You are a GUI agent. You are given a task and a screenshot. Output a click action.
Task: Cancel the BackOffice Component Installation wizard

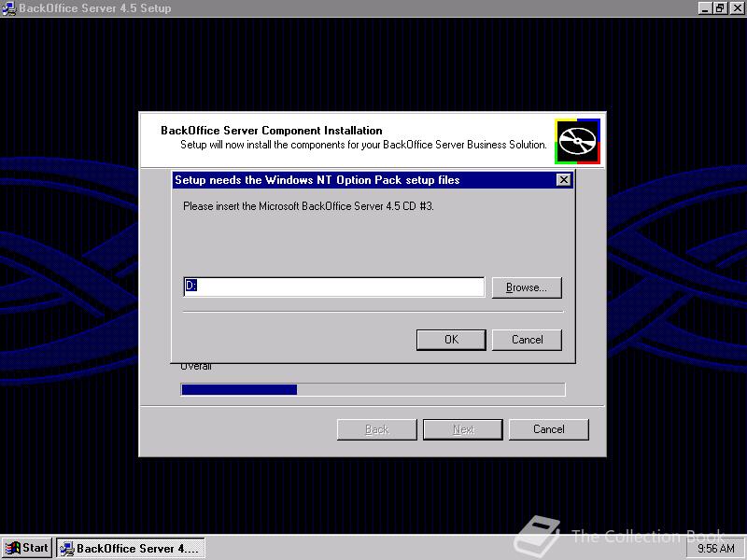click(549, 429)
